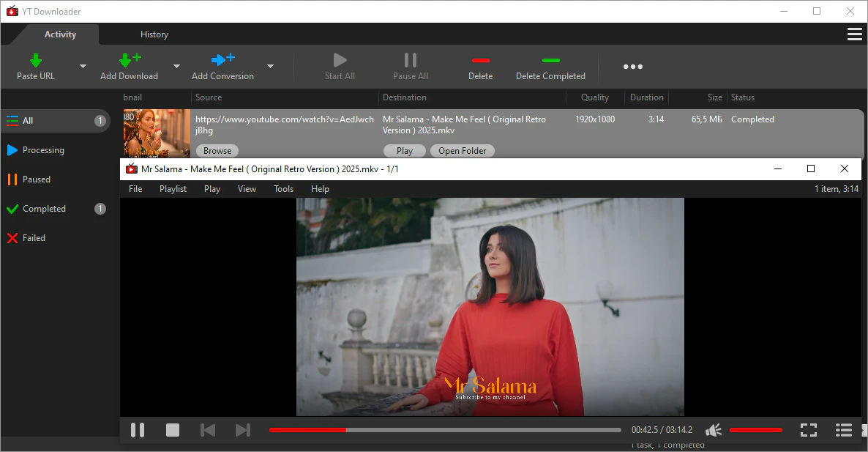Stop video playback with the stop button
Viewport: 868px width, 452px height.
pyautogui.click(x=173, y=430)
